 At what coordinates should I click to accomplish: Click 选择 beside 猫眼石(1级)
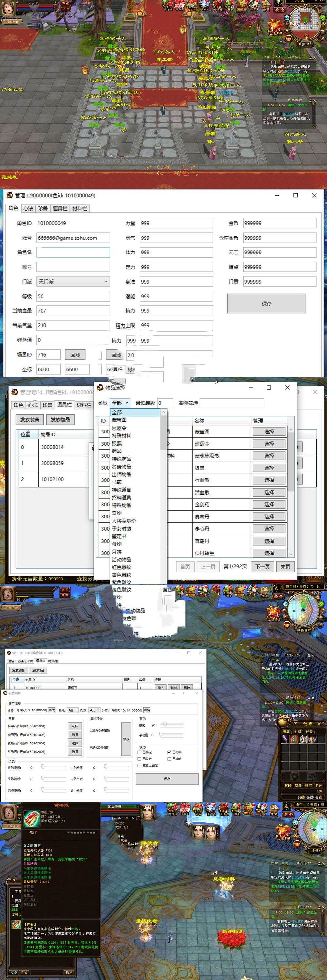tap(75, 726)
